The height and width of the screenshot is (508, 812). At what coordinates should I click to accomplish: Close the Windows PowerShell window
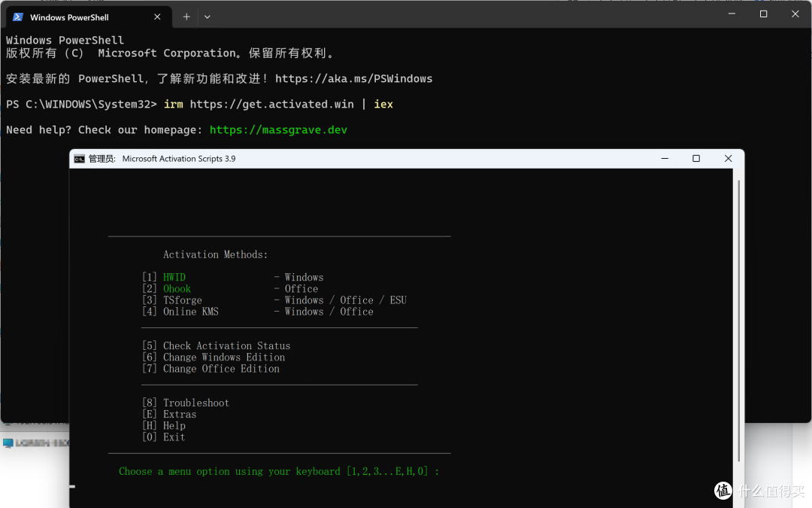coord(795,14)
